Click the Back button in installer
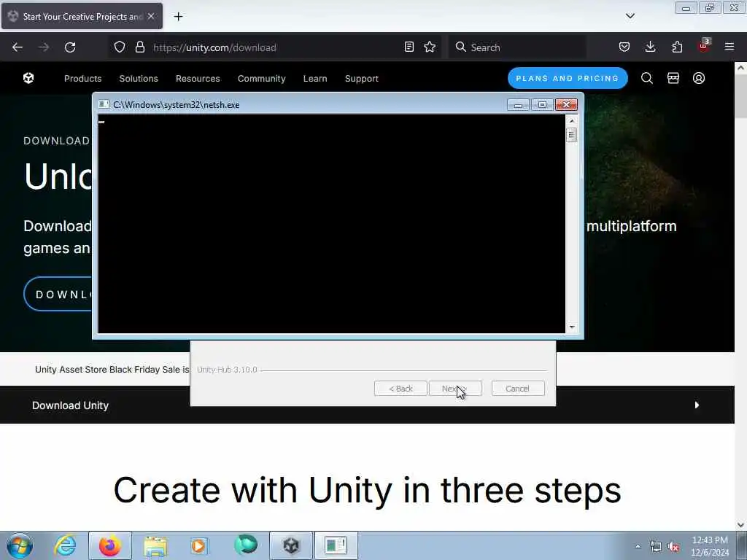Image resolution: width=747 pixels, height=560 pixels. pyautogui.click(x=400, y=389)
